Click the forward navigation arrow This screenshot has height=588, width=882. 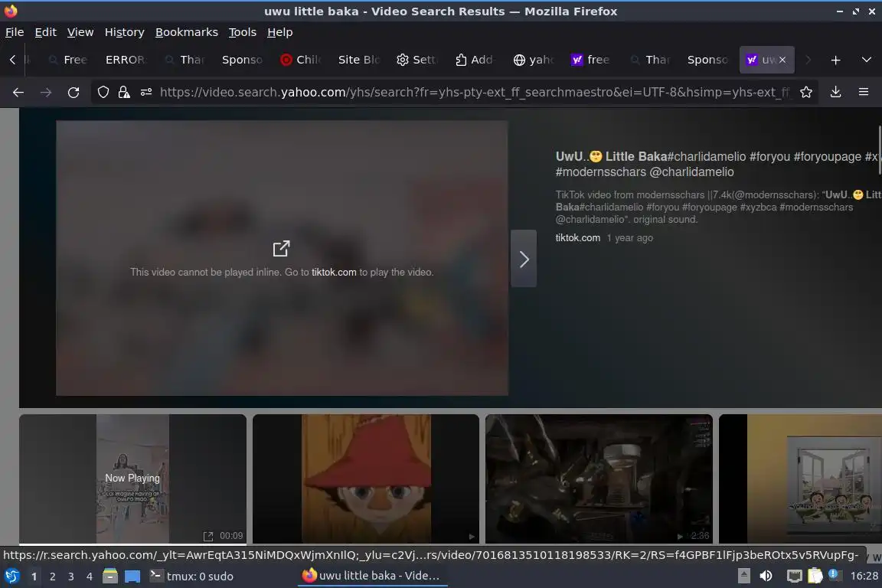click(46, 93)
